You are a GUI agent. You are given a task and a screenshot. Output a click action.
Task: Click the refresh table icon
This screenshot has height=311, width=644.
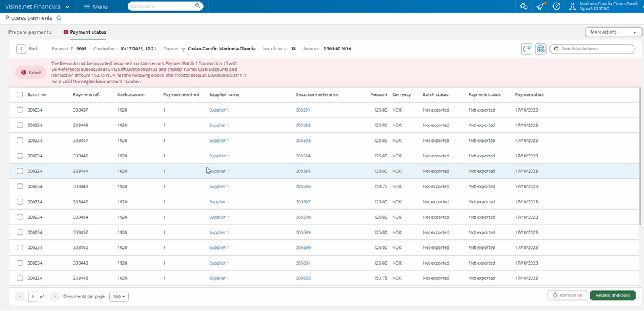[x=527, y=49]
